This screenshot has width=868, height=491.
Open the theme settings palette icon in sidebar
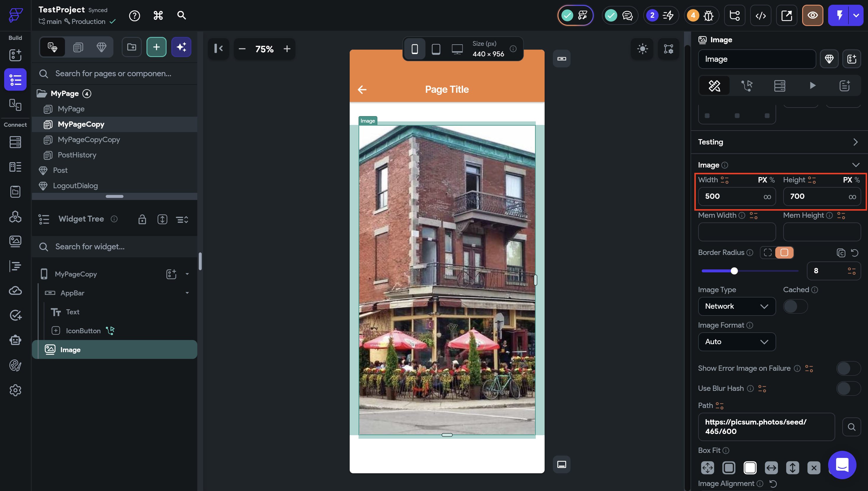[x=15, y=365]
